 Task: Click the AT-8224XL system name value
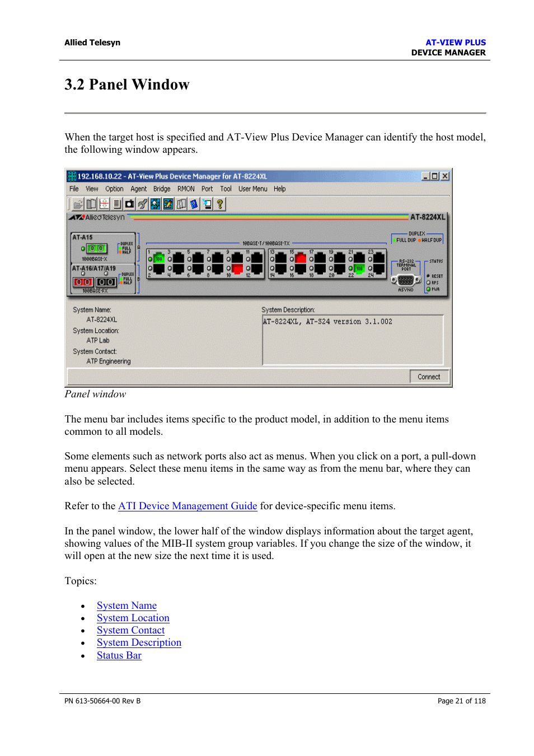click(x=102, y=320)
